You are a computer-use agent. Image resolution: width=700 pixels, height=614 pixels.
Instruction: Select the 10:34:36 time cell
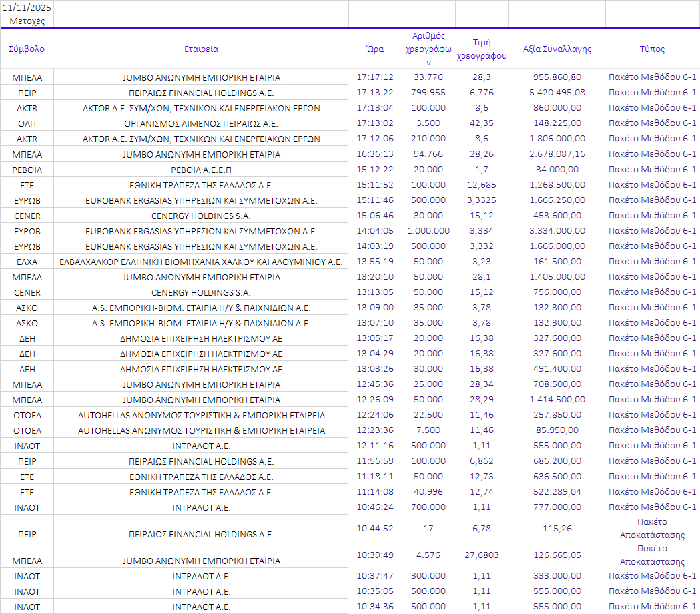point(375,607)
